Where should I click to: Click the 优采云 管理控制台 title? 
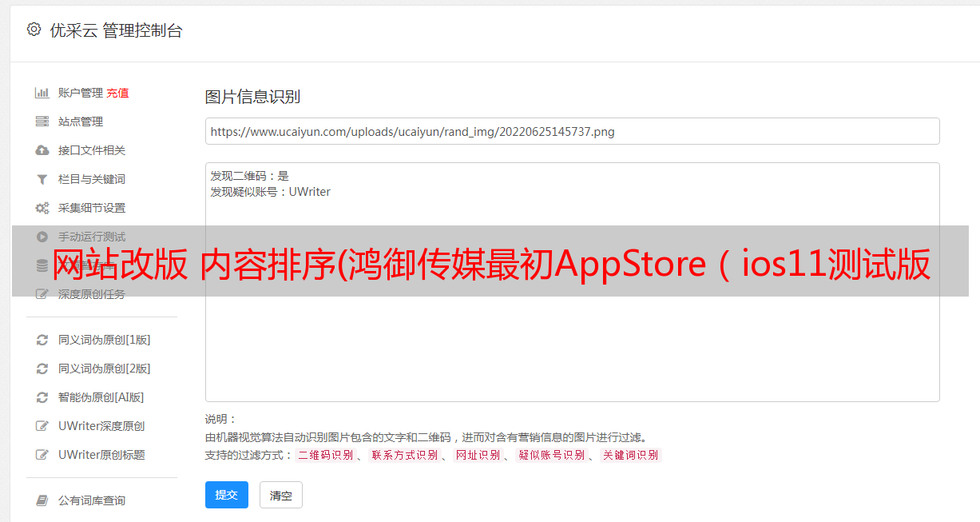[116, 30]
